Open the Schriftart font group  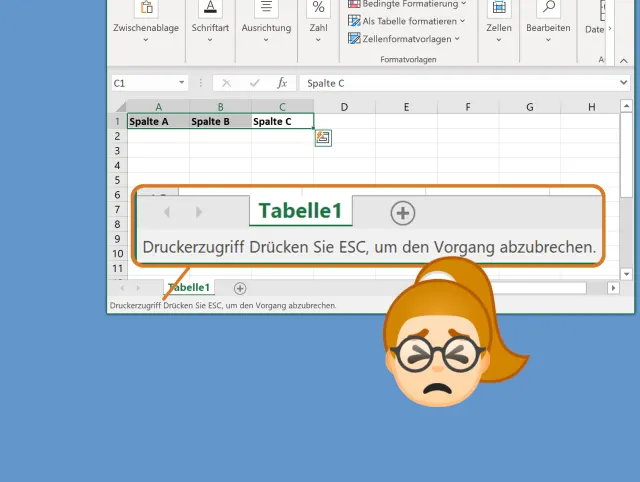pos(210,28)
